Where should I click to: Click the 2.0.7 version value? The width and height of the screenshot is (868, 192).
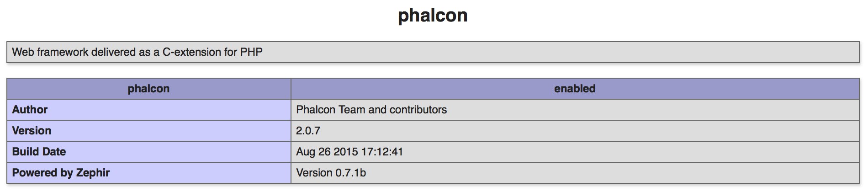pos(308,131)
